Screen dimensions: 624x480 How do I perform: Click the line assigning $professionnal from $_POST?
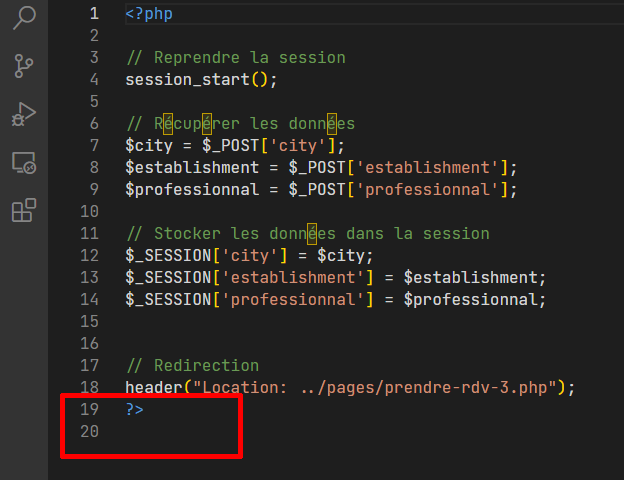tap(321, 189)
